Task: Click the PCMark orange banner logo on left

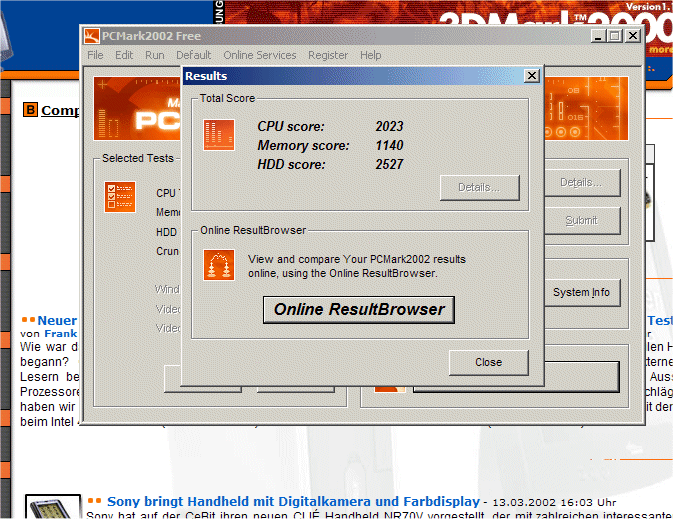Action: click(137, 109)
